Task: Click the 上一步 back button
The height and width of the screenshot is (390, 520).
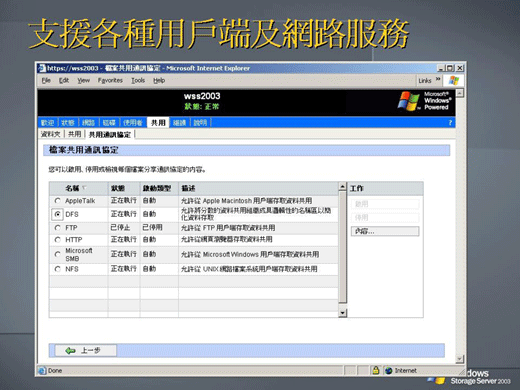Action: point(86,350)
